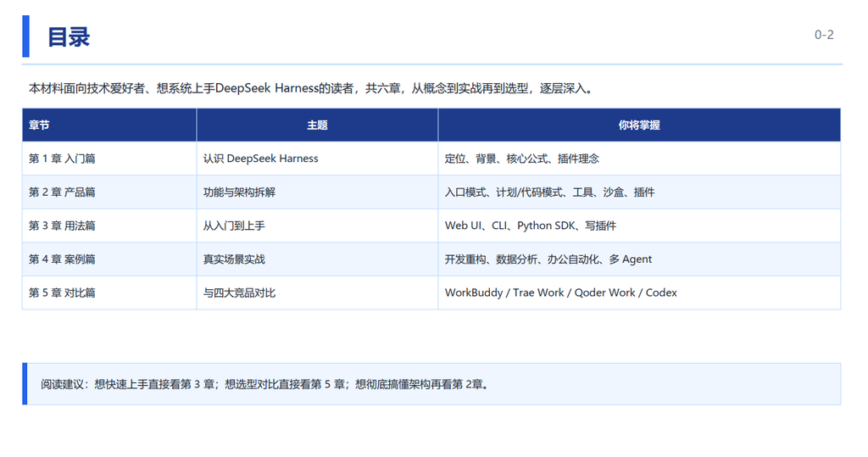The image size is (868, 457).
Task: Select the 第 2 章 产品篇 cell
Action: click(109, 192)
